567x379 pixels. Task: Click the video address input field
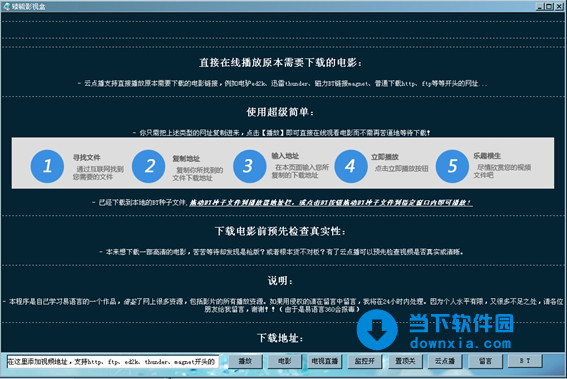point(113,361)
